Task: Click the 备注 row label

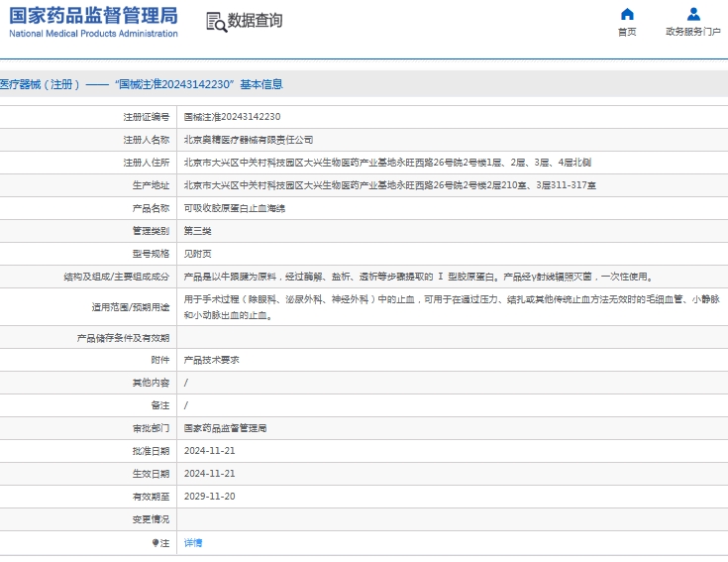Action: click(160, 405)
